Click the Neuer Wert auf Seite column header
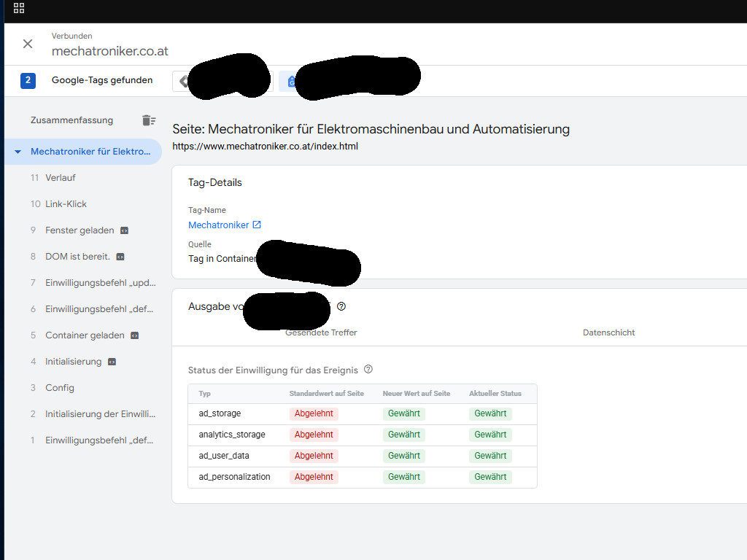747x560 pixels. (417, 393)
